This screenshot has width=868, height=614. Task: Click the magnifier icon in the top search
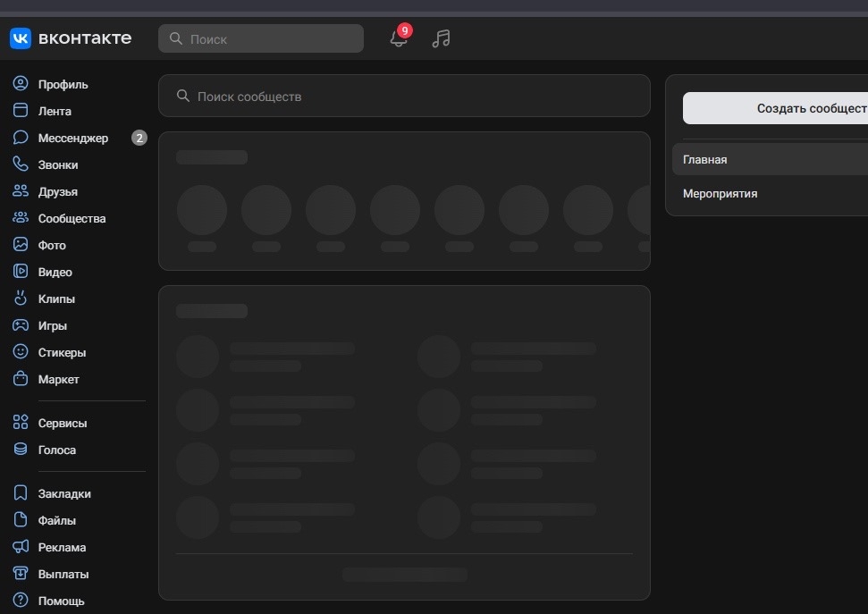[176, 38]
